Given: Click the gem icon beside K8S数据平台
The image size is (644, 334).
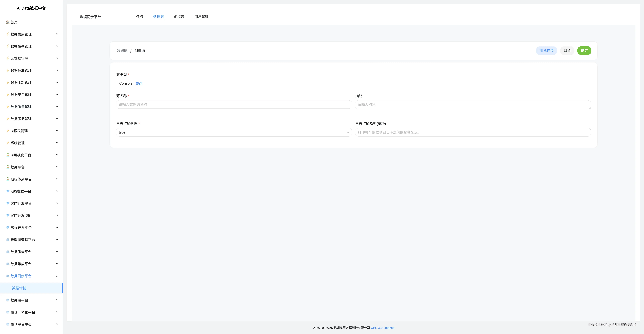Looking at the screenshot, I should pos(8,191).
